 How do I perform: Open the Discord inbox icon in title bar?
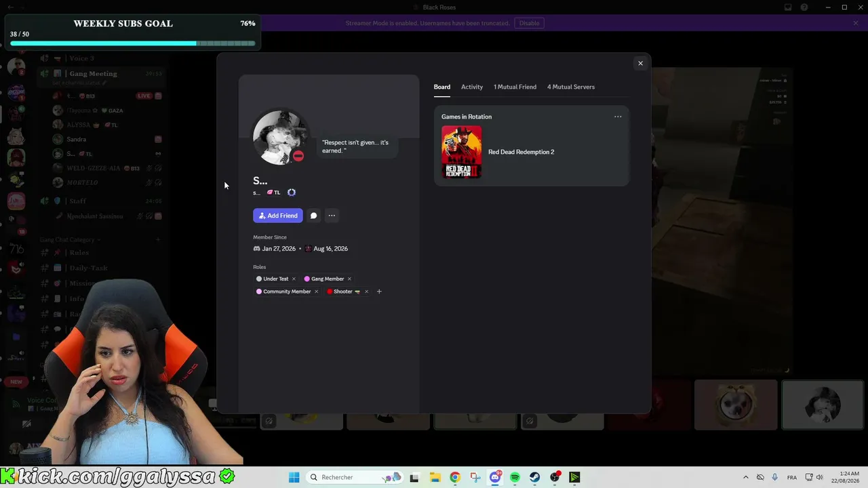pyautogui.click(x=788, y=7)
